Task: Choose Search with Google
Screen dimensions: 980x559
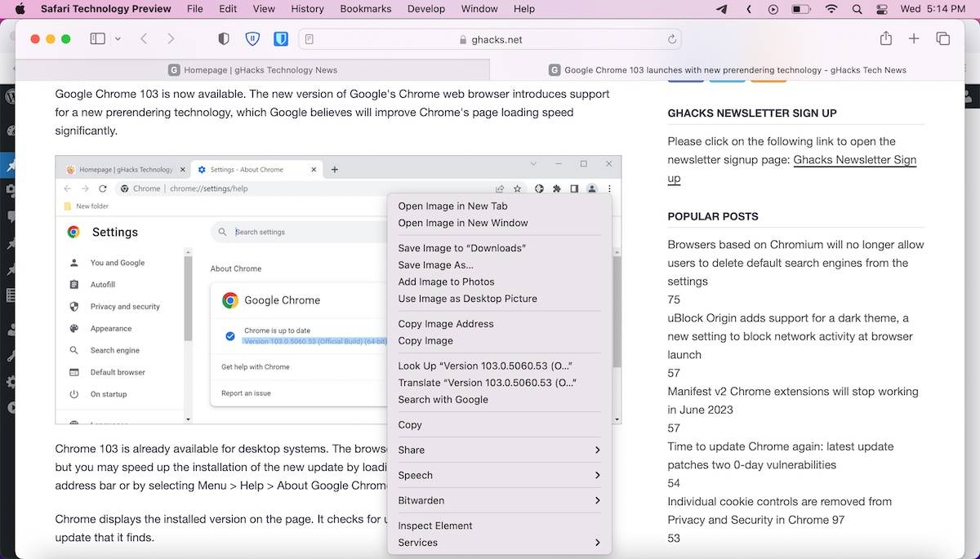Action: [x=499, y=399]
